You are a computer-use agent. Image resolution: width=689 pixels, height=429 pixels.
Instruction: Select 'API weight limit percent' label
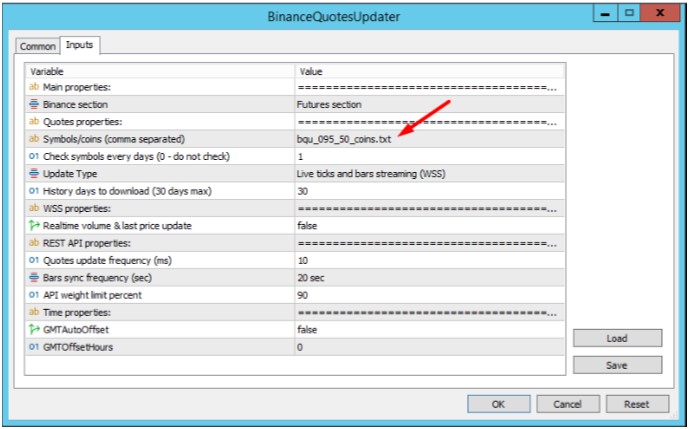click(92, 295)
